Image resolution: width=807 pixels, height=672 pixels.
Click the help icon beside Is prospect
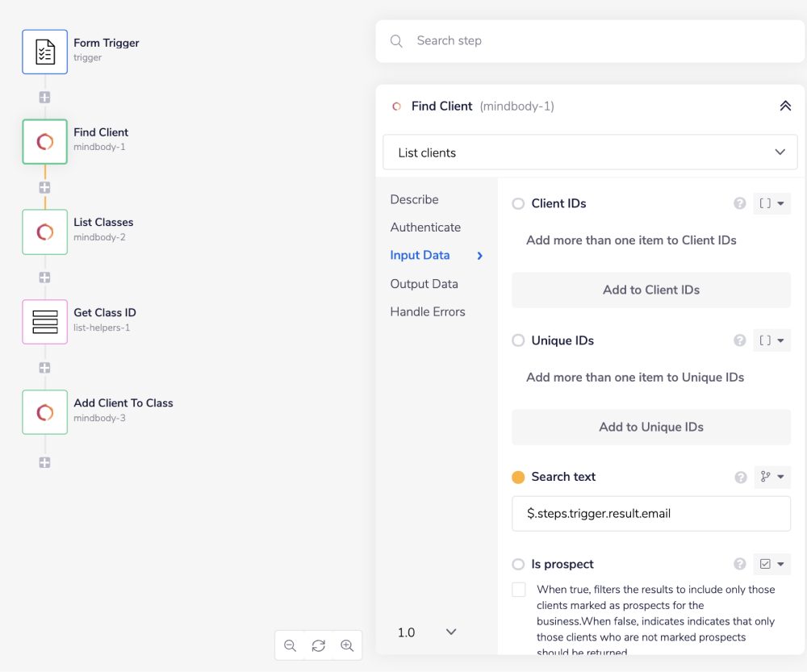click(x=739, y=564)
